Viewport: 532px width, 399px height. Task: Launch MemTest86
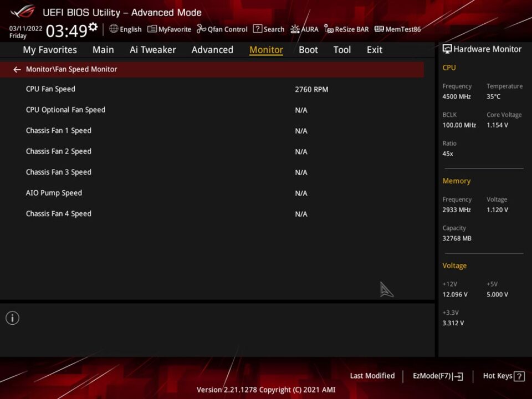pyautogui.click(x=398, y=29)
